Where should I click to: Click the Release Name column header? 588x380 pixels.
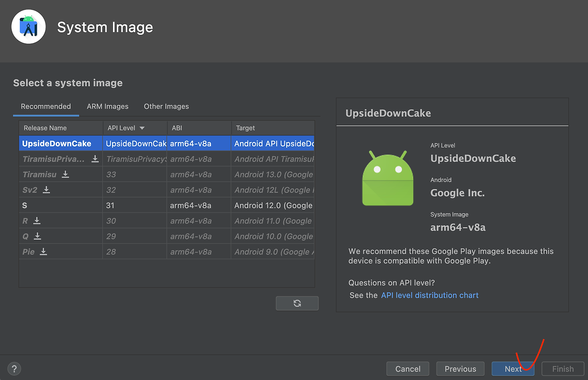(61, 128)
